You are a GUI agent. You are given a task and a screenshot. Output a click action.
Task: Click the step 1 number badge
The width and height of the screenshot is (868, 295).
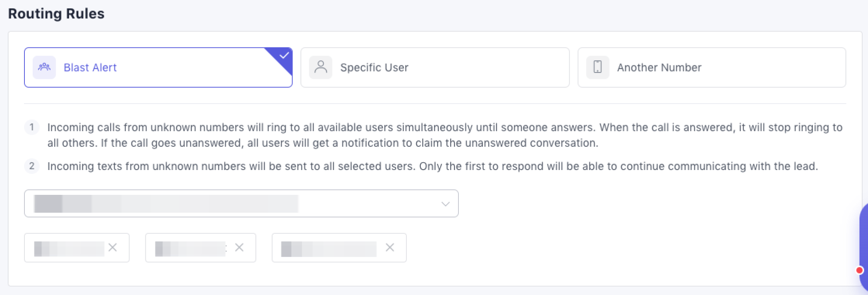[32, 127]
